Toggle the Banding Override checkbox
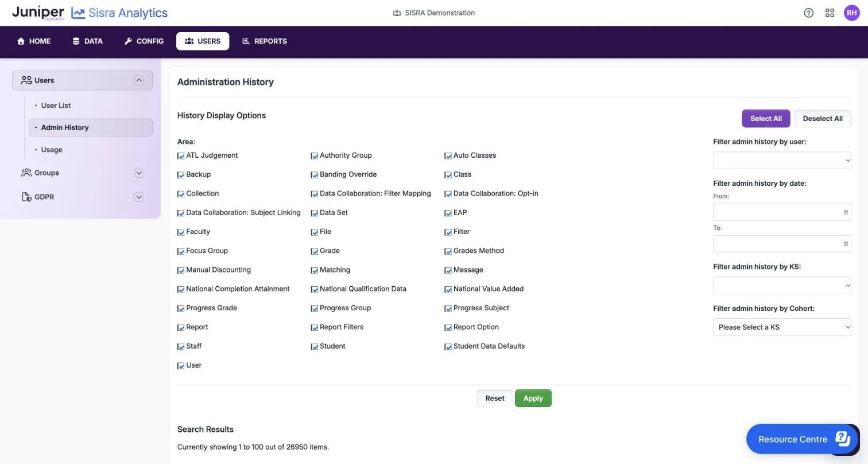This screenshot has height=464, width=868. [315, 175]
